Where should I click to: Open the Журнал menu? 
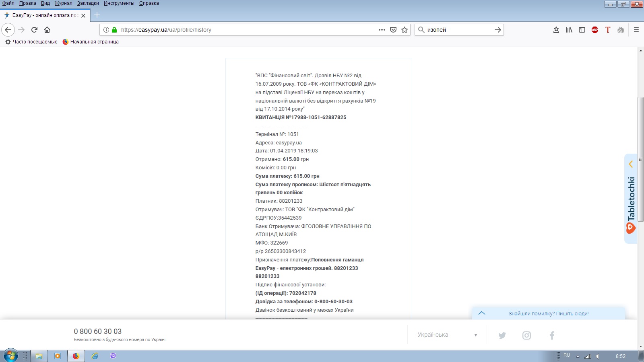pos(64,3)
